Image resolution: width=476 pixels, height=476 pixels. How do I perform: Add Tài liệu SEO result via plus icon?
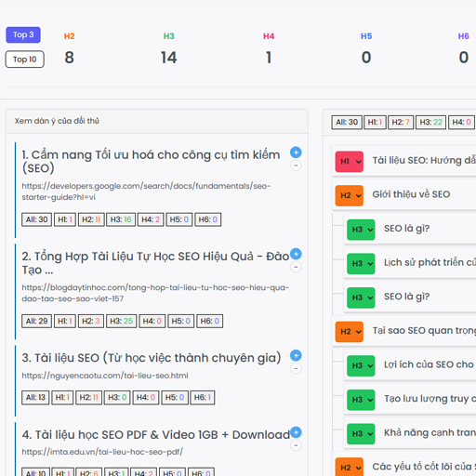coord(296,355)
